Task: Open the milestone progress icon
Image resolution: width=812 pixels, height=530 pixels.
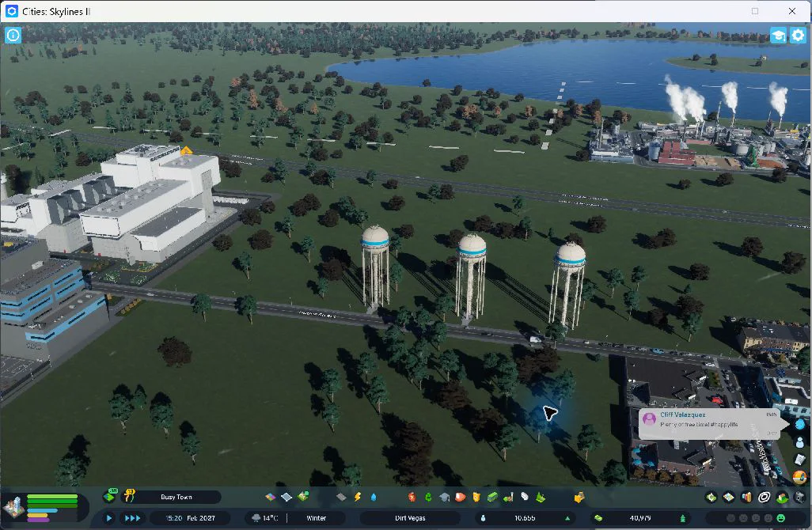Action: click(128, 496)
